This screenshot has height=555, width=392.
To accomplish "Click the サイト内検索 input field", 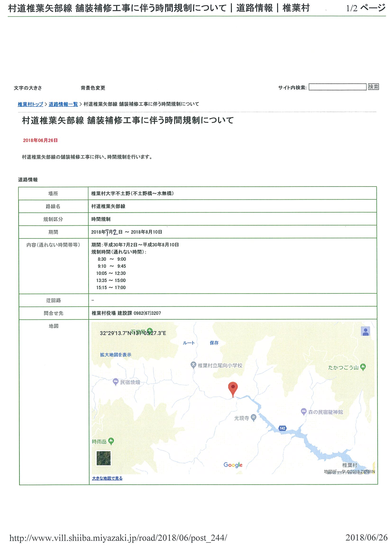I will coord(337,87).
